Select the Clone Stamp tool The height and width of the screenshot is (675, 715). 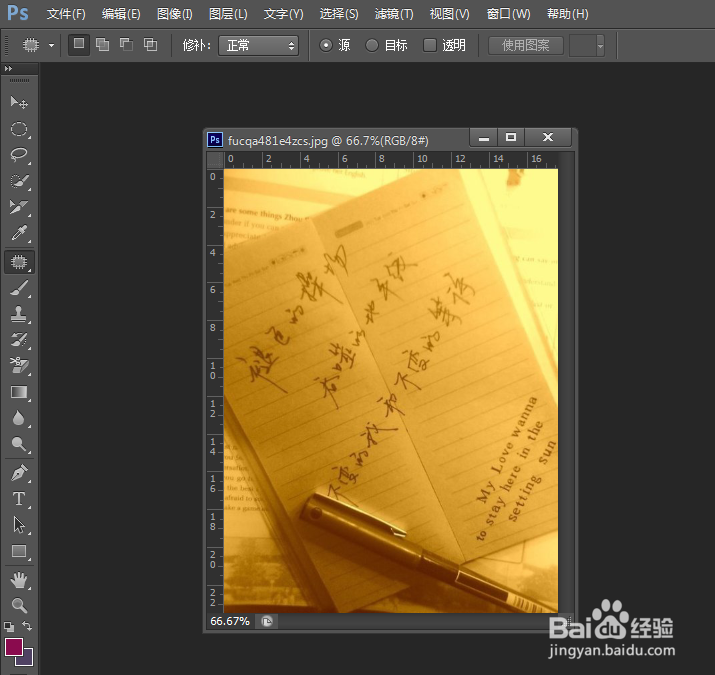(x=19, y=314)
